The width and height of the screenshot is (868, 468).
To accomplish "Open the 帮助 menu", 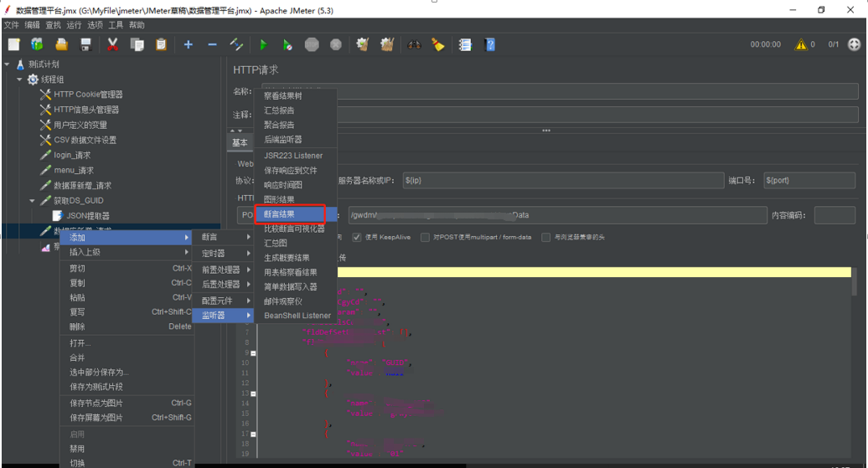I will coord(137,25).
